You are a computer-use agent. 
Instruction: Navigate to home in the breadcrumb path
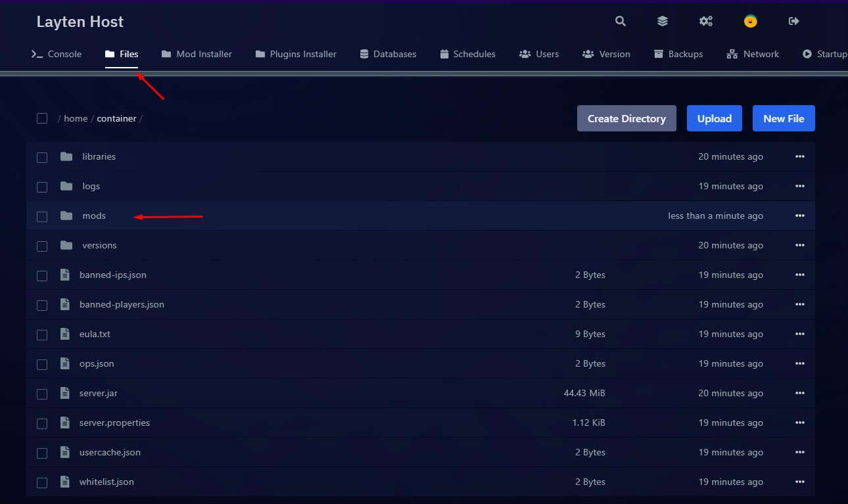click(76, 118)
